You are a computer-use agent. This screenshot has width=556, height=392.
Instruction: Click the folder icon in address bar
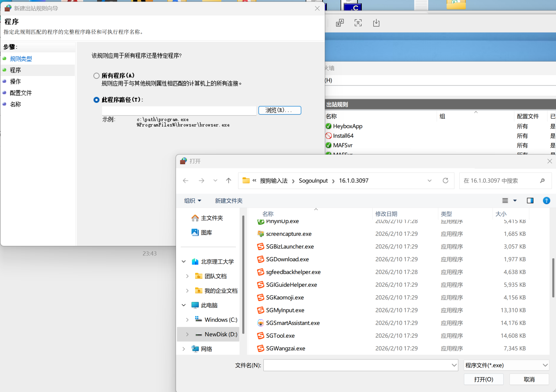tap(246, 180)
